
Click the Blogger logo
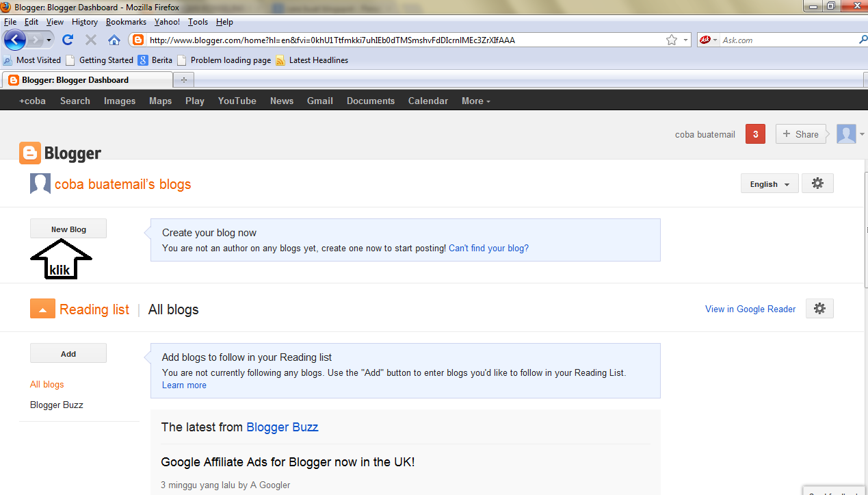[x=60, y=153]
